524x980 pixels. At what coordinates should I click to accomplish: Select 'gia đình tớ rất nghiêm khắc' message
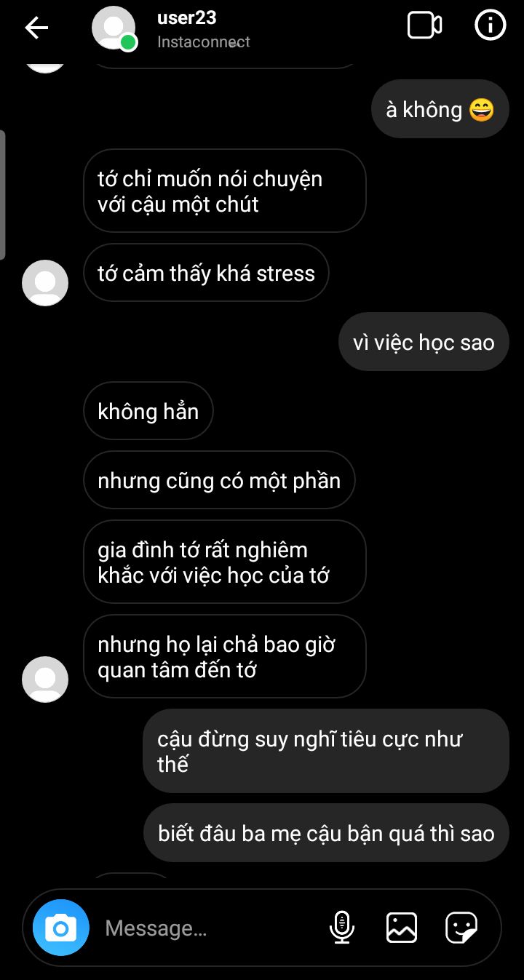pos(225,562)
